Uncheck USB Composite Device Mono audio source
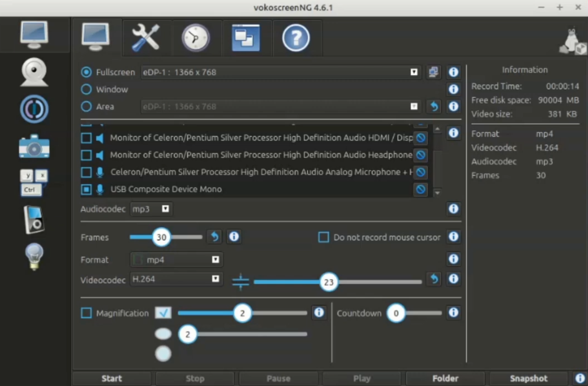This screenshot has width=588, height=386. 86,189
